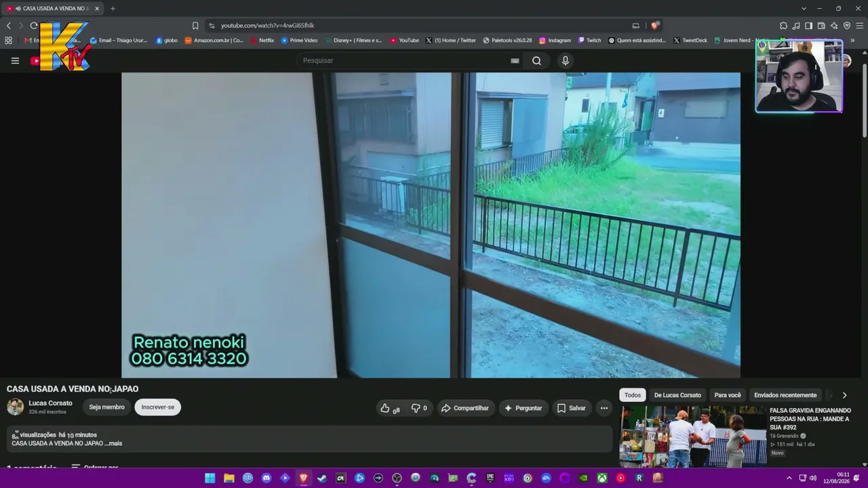This screenshot has width=868, height=488.
Task: Open Xbox app from the taskbar
Action: 601,478
